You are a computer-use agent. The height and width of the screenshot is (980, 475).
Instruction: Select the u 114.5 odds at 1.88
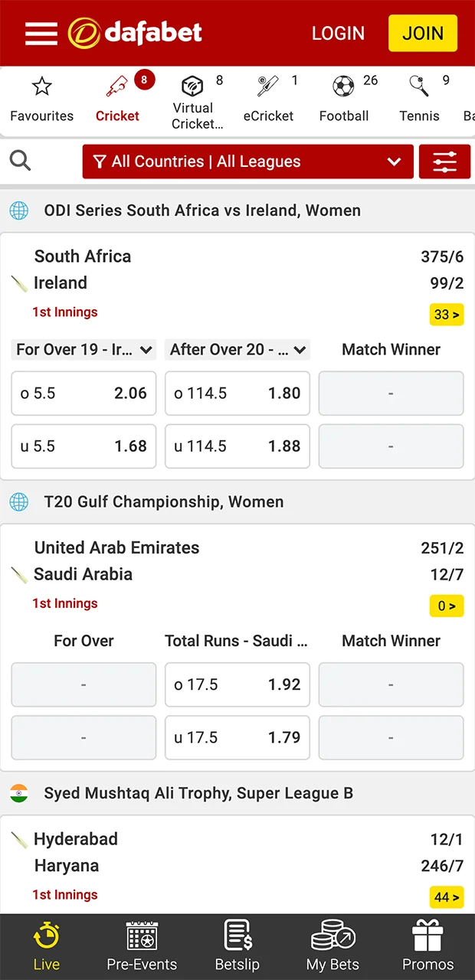(237, 446)
